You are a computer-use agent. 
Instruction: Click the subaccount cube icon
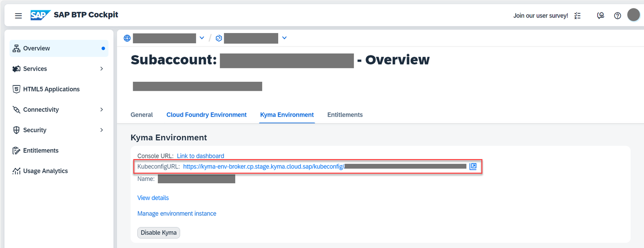click(219, 38)
